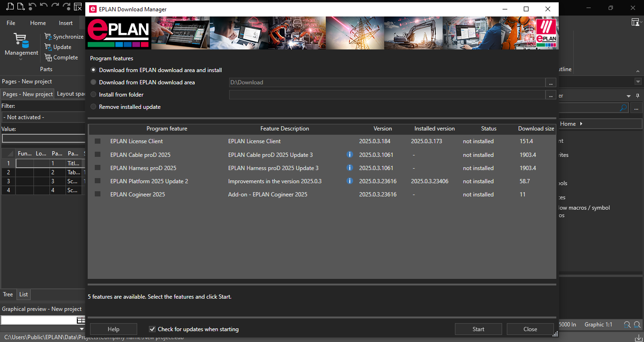Click the undo list icon with dot
The width and height of the screenshot is (644, 342).
click(33, 7)
